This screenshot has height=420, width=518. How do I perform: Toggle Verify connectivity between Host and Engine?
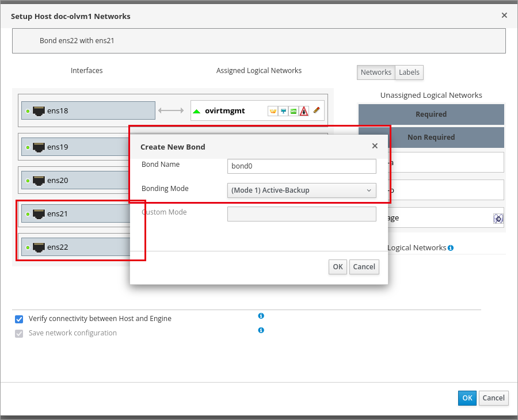(19, 319)
